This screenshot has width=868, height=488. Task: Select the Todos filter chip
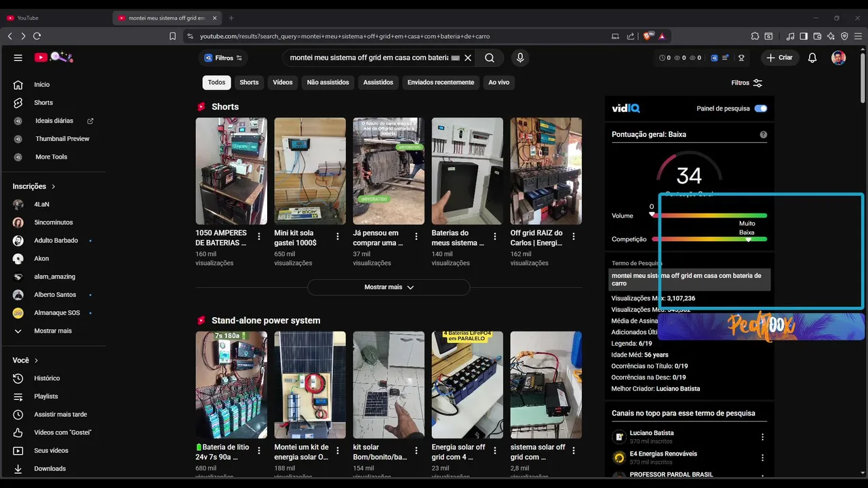216,83
